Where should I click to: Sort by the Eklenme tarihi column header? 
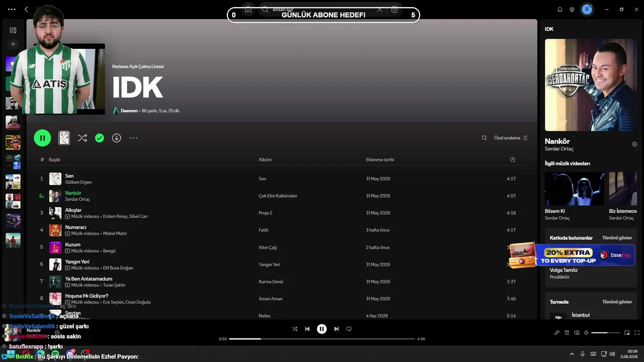(x=380, y=160)
